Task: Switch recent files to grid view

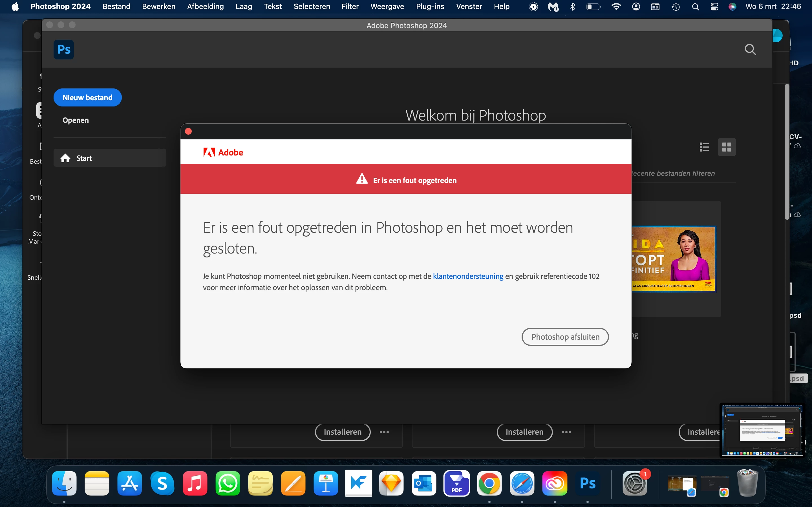Action: coord(727,147)
